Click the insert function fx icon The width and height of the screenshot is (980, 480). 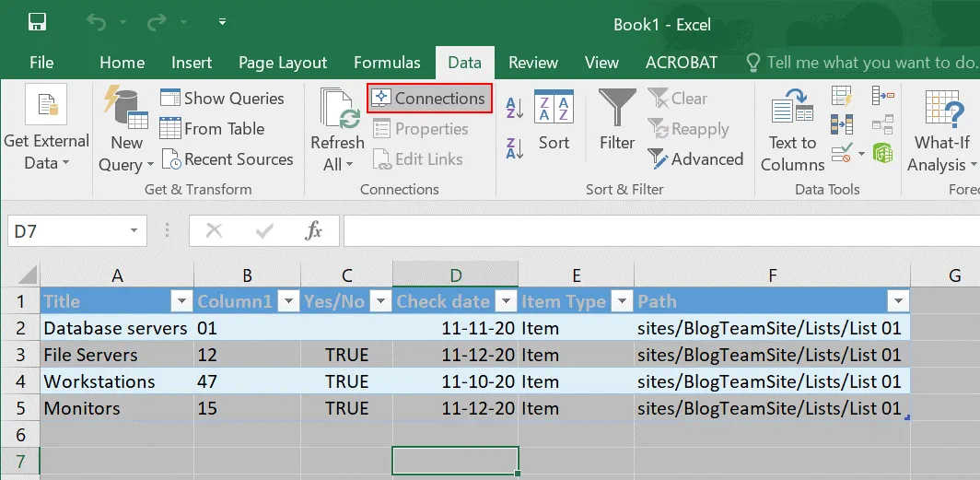pos(314,231)
